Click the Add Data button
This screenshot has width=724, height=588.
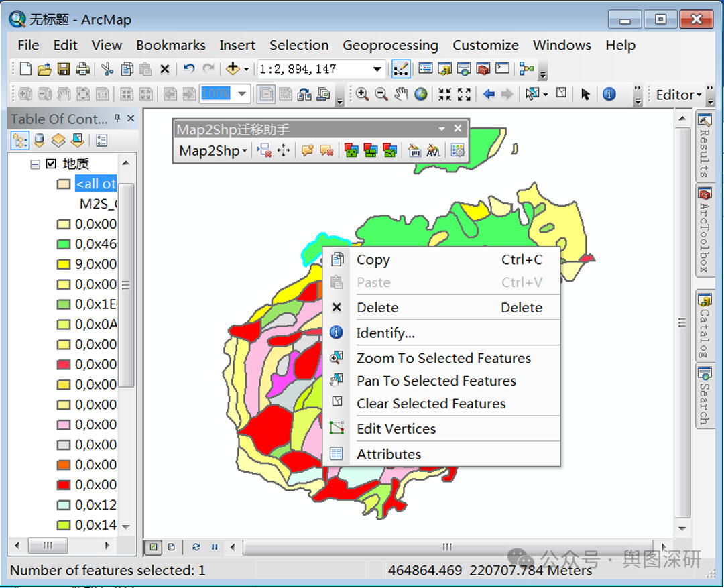(233, 69)
